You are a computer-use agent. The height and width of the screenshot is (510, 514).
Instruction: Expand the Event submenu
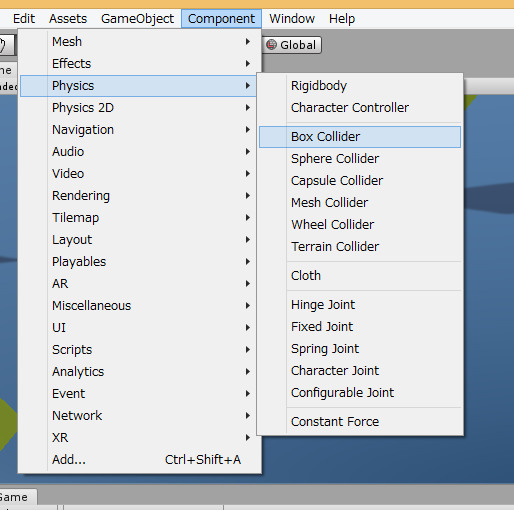tap(138, 394)
